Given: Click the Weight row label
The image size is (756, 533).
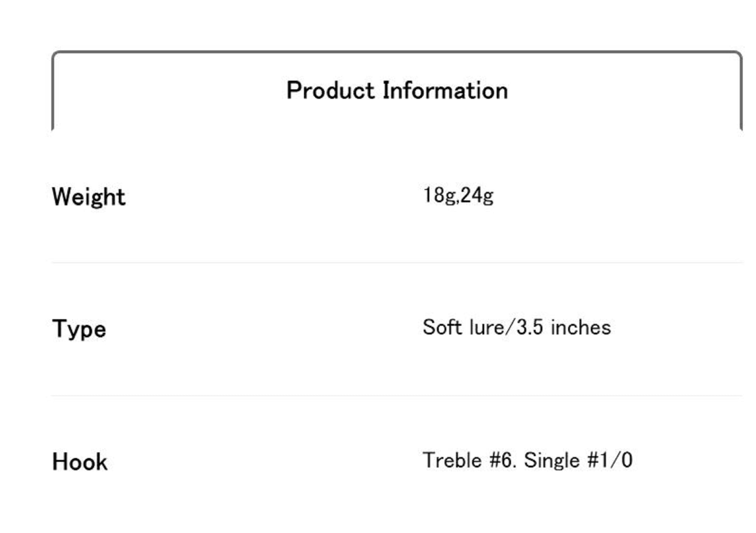Looking at the screenshot, I should point(88,197).
